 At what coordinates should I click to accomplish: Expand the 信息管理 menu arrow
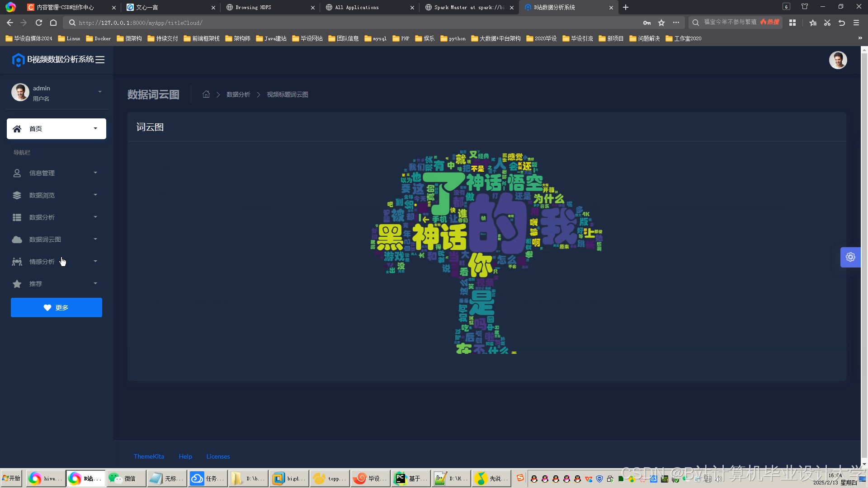(x=95, y=173)
